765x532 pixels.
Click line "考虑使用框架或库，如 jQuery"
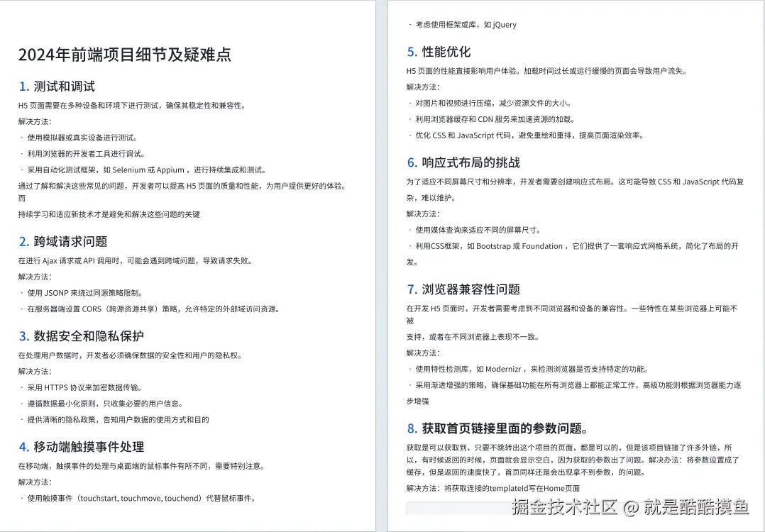(x=466, y=24)
